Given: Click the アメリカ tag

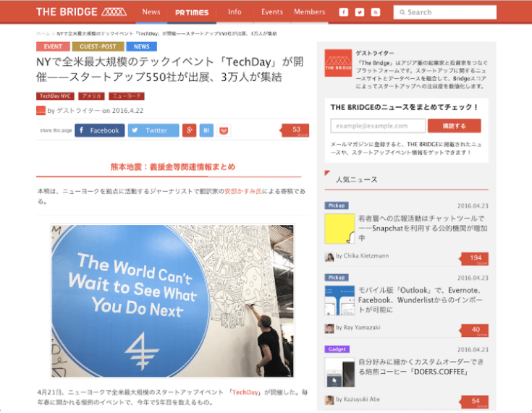Looking at the screenshot, I should 91,96.
